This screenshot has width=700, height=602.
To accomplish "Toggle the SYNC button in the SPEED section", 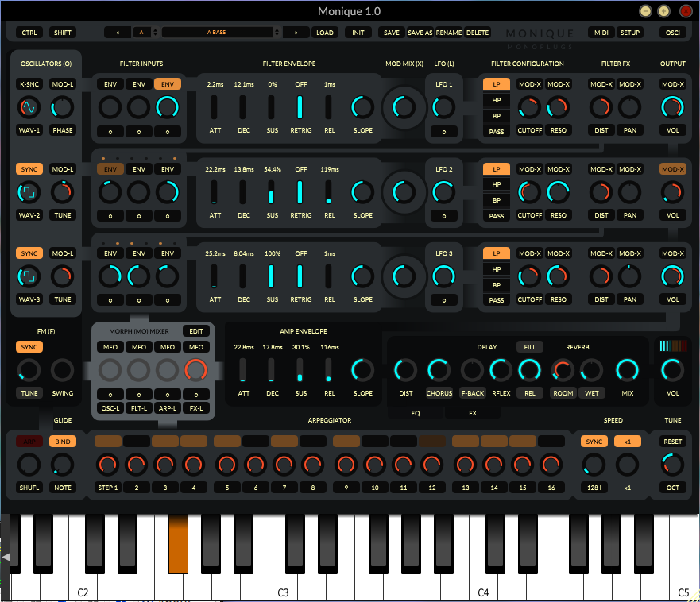I will [594, 442].
